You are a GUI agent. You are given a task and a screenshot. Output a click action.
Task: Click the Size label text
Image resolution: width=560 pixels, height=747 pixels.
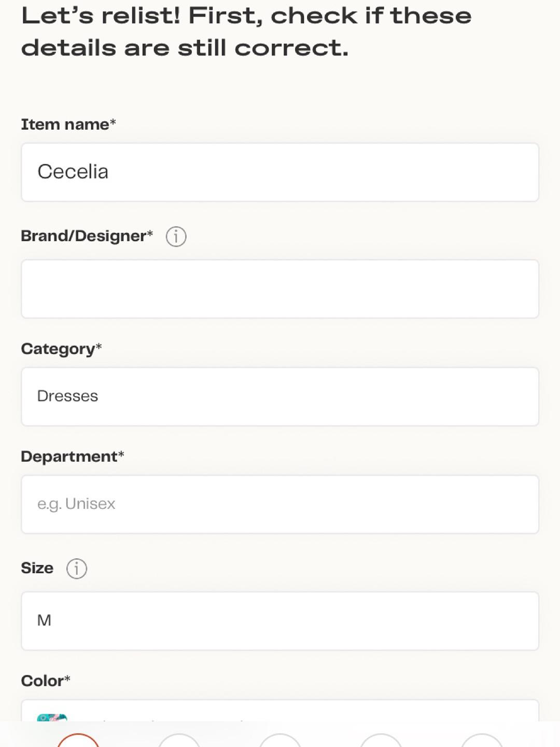click(37, 568)
